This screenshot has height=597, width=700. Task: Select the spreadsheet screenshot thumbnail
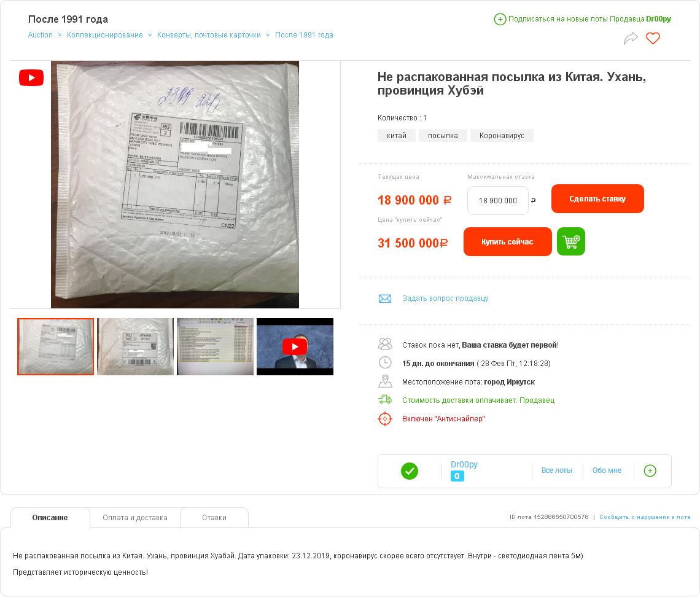click(x=215, y=346)
